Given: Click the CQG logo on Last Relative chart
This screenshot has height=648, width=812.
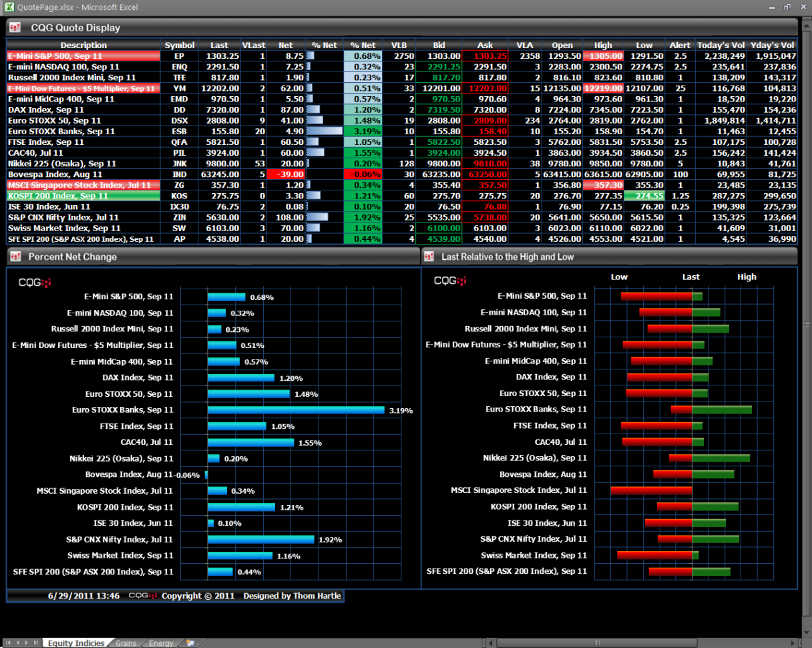Looking at the screenshot, I should [448, 281].
